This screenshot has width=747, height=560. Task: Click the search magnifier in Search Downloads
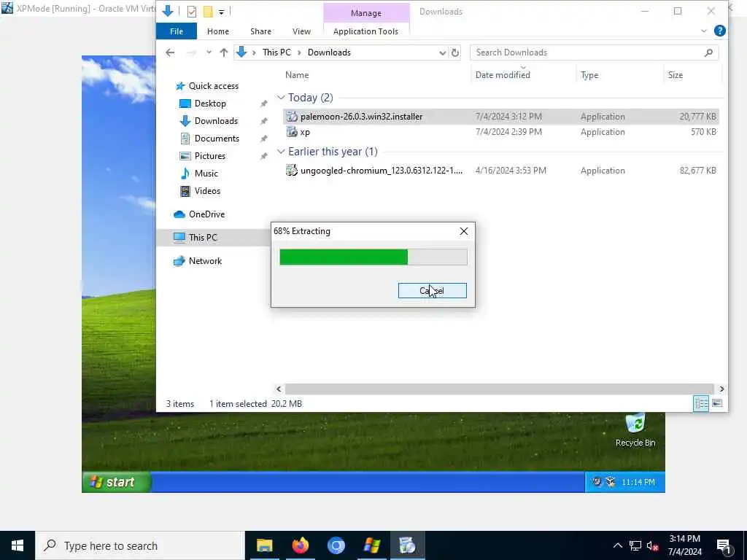[708, 52]
